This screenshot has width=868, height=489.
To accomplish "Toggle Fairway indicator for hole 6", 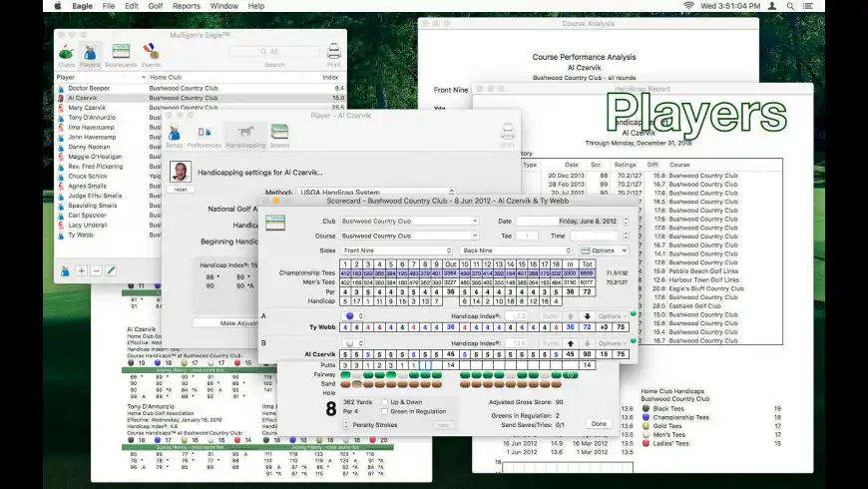I will click(402, 375).
